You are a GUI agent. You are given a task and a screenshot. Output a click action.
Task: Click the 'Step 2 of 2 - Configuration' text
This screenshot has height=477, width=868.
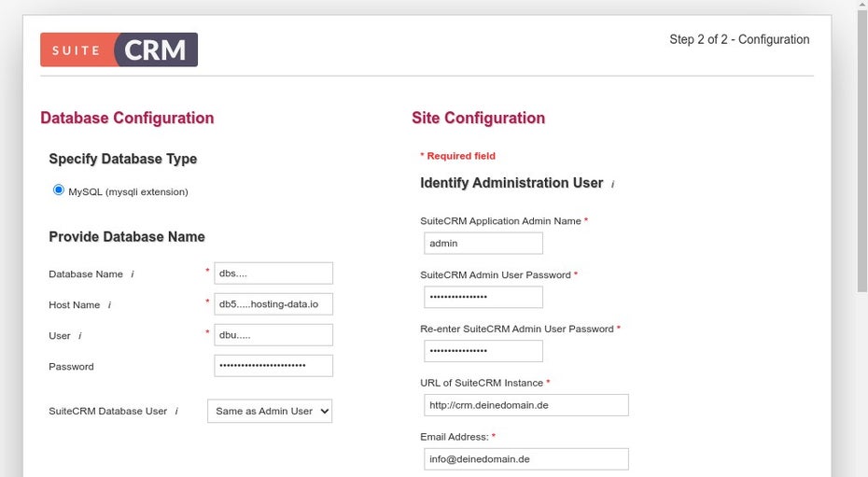point(739,39)
